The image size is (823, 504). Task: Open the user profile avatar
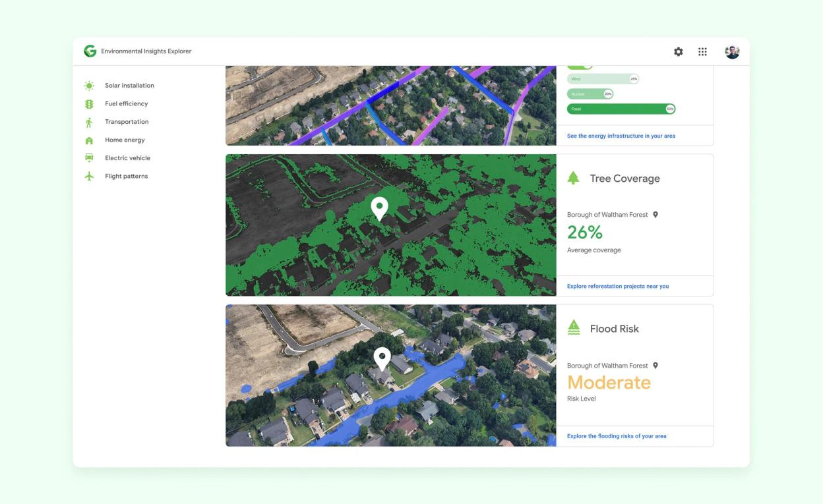pos(732,51)
